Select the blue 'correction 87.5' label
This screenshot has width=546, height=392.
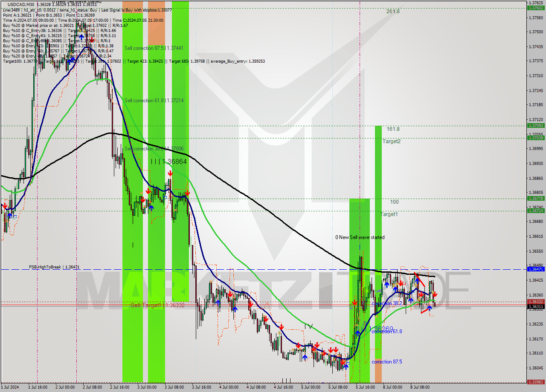387,362
